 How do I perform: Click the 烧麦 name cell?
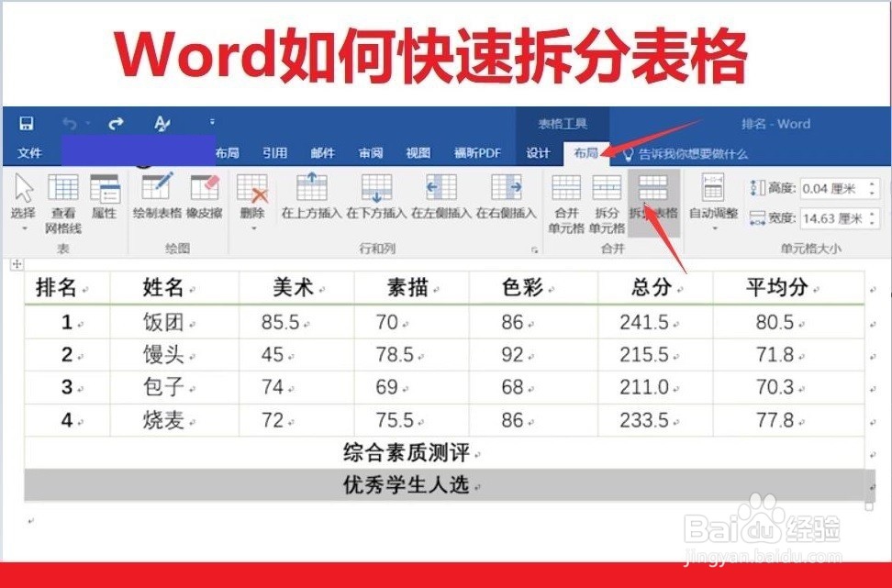(174, 420)
